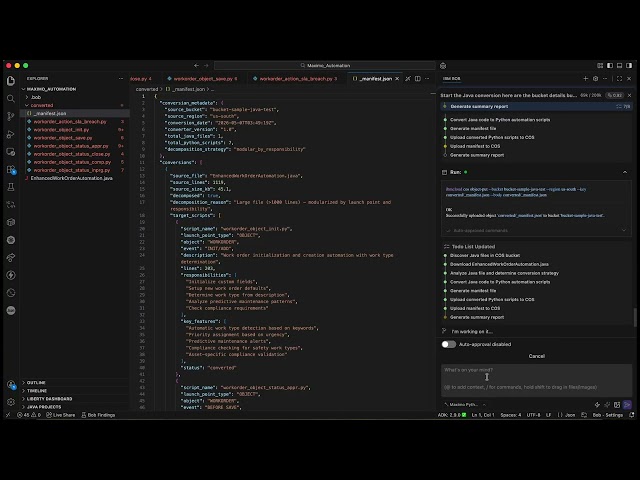Open the Search view in activity bar
Screen dimensions: 640x480
pyautogui.click(x=11, y=98)
